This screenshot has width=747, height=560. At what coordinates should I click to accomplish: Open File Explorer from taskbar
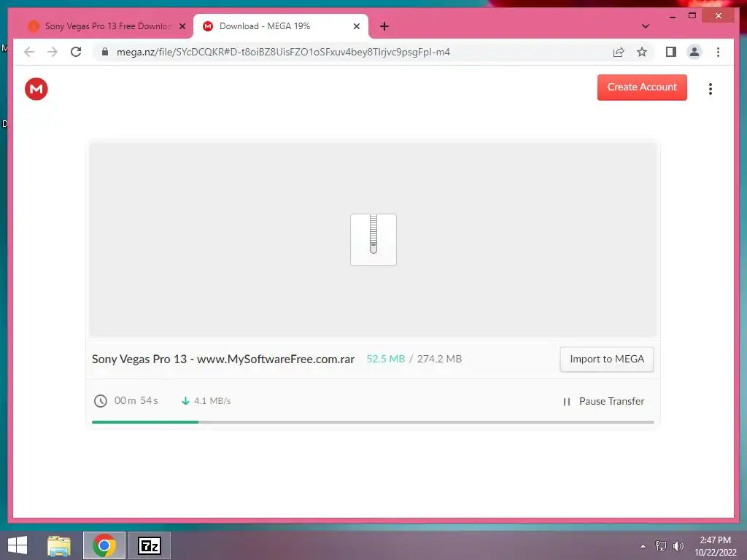click(x=59, y=545)
